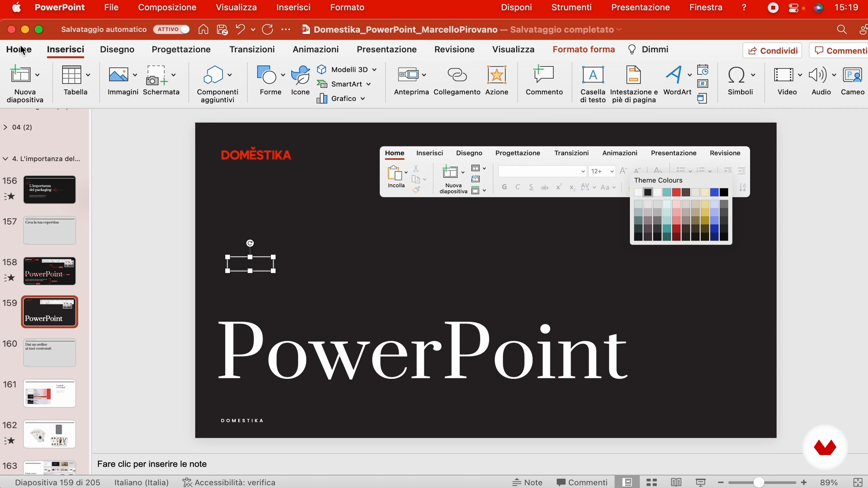
Task: Switch to slide sorter view
Action: pyautogui.click(x=652, y=482)
